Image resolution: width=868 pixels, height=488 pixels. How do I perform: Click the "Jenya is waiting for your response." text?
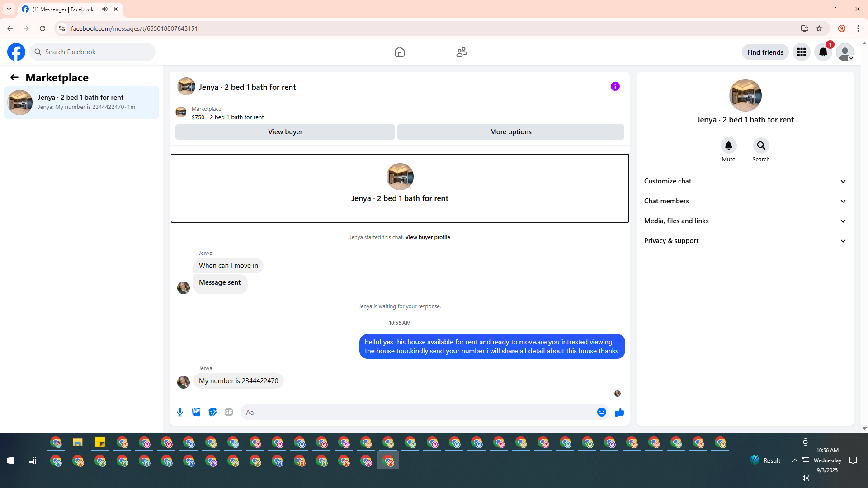coord(400,306)
